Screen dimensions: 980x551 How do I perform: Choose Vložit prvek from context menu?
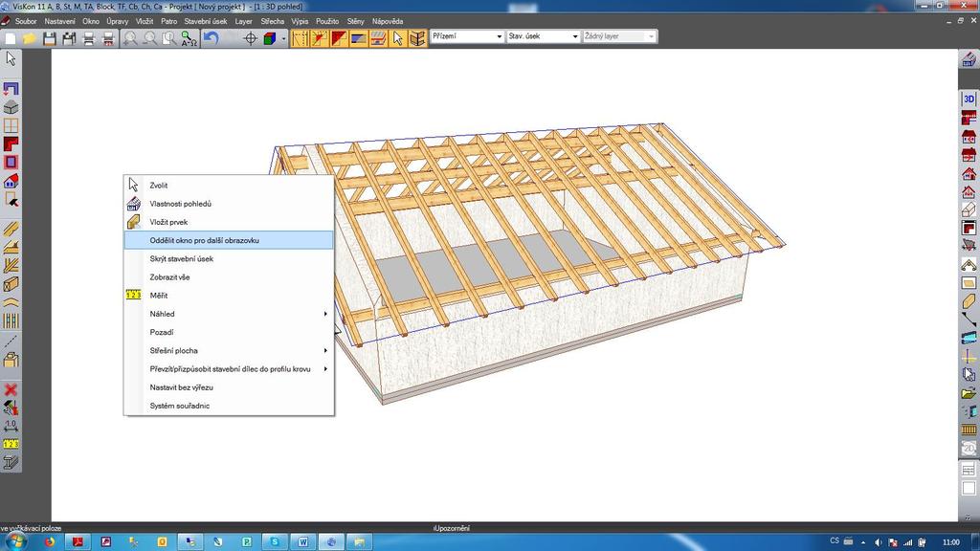pyautogui.click(x=229, y=222)
